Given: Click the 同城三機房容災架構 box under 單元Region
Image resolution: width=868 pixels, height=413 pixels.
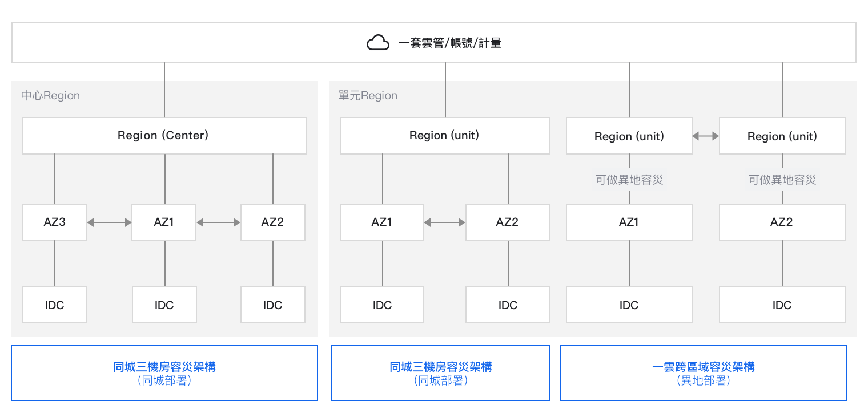Looking at the screenshot, I should [x=440, y=373].
